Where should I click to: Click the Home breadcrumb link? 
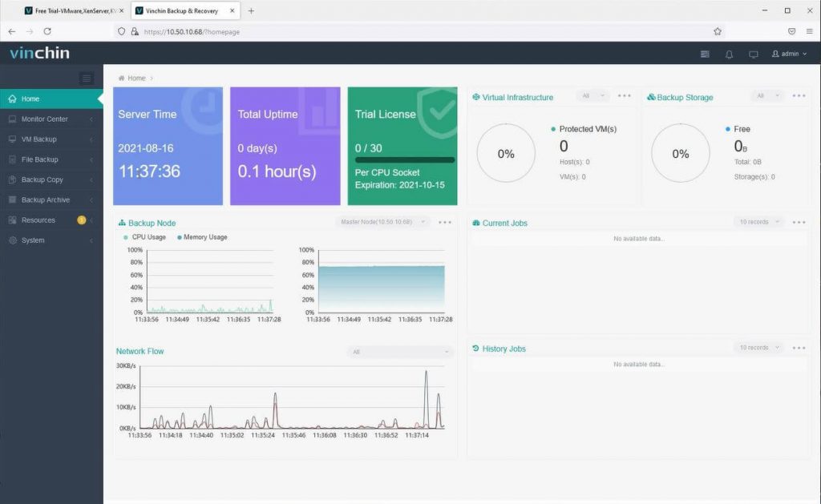[136, 78]
